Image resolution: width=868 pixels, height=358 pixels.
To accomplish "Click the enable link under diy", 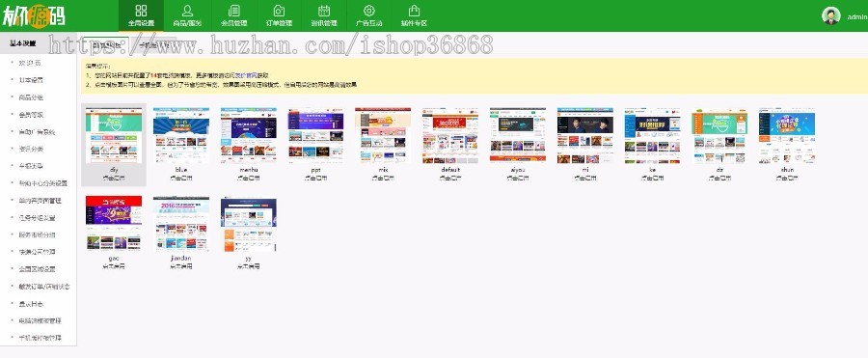I will (x=114, y=179).
